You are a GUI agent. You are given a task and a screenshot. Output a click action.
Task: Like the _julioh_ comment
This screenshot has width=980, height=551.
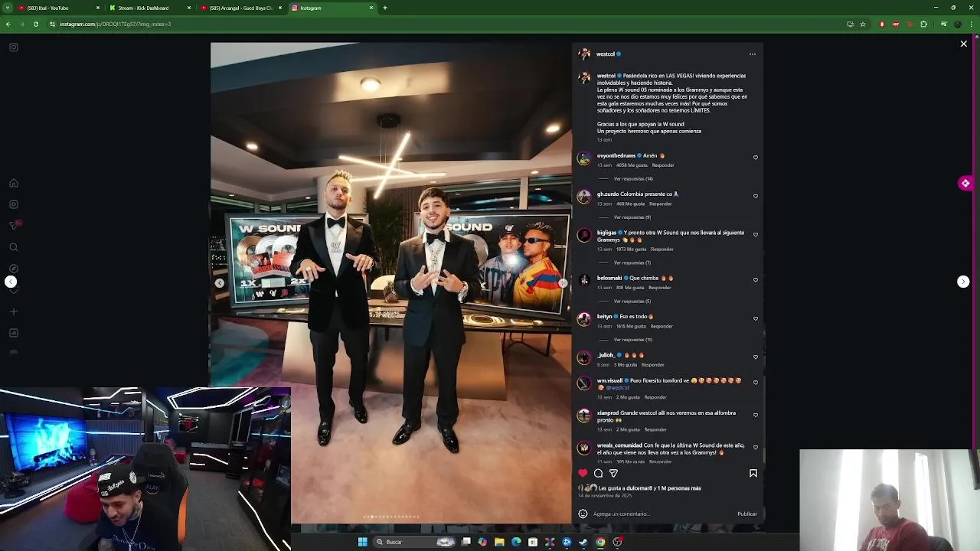(756, 357)
